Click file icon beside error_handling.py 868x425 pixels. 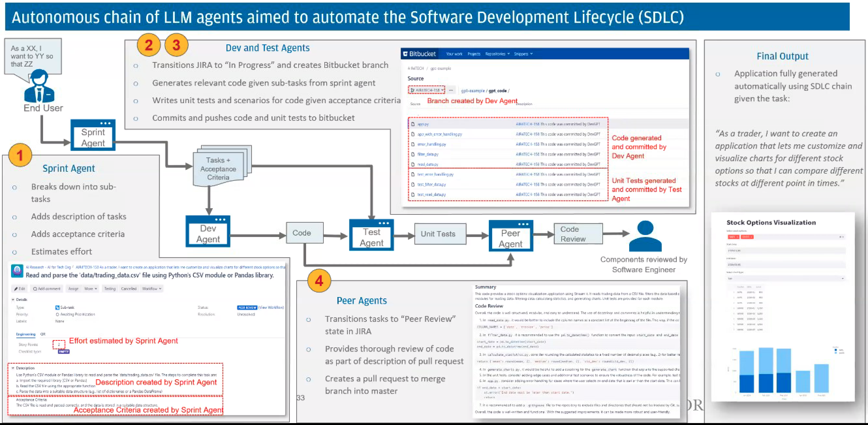coord(413,144)
